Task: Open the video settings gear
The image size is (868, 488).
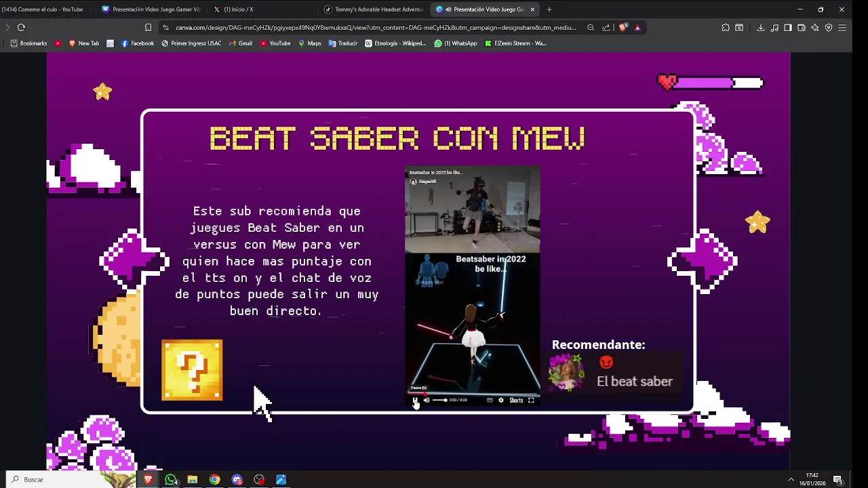Action: (x=501, y=401)
